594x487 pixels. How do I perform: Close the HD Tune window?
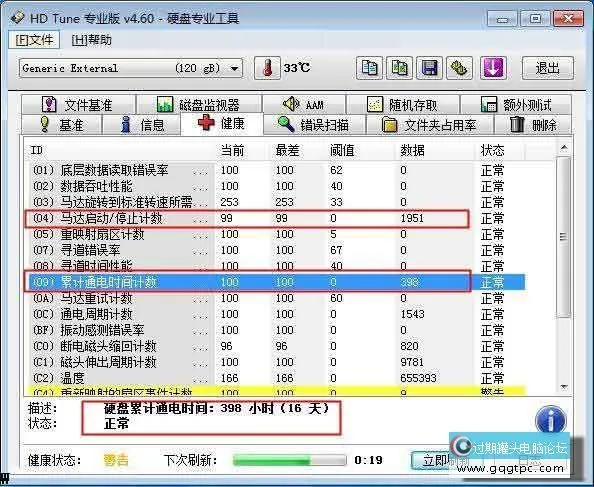[x=568, y=19]
